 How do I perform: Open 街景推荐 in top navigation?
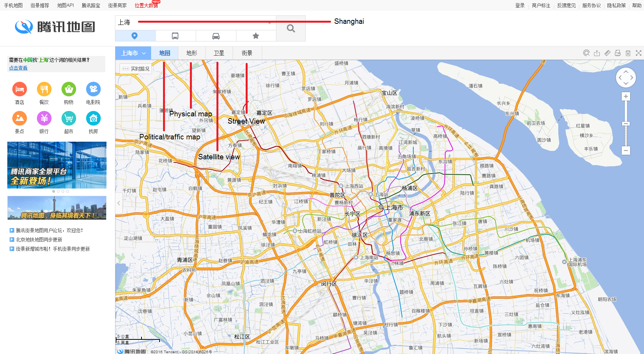(x=40, y=5)
